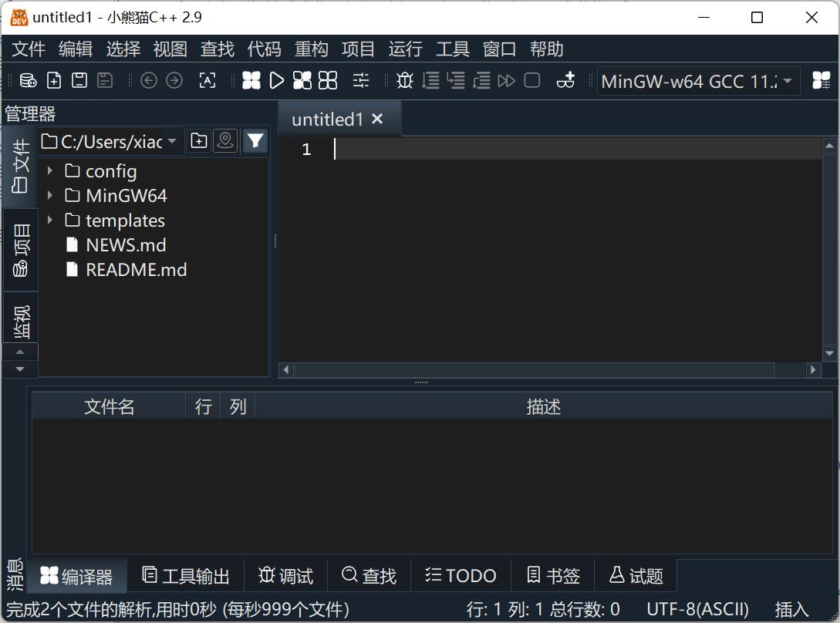The image size is (840, 623).
Task: Open the compiler options sliders icon
Action: [x=360, y=80]
